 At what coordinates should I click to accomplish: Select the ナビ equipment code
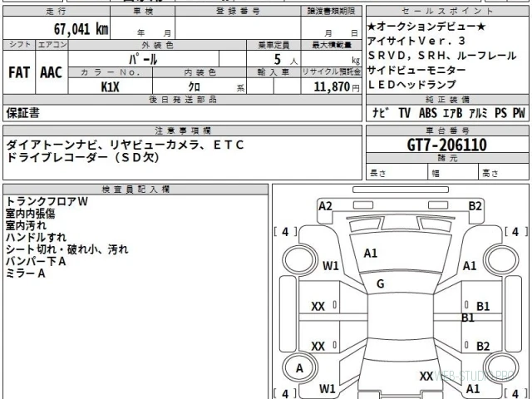(x=380, y=113)
